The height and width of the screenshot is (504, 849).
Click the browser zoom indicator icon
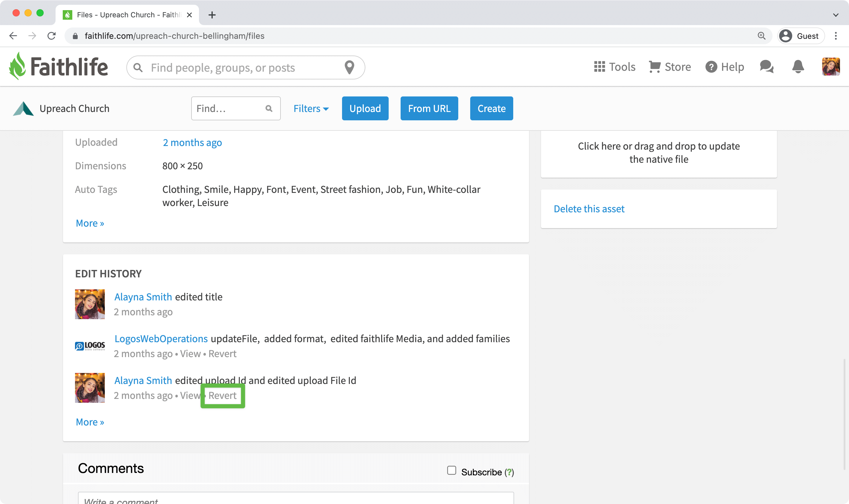[761, 36]
